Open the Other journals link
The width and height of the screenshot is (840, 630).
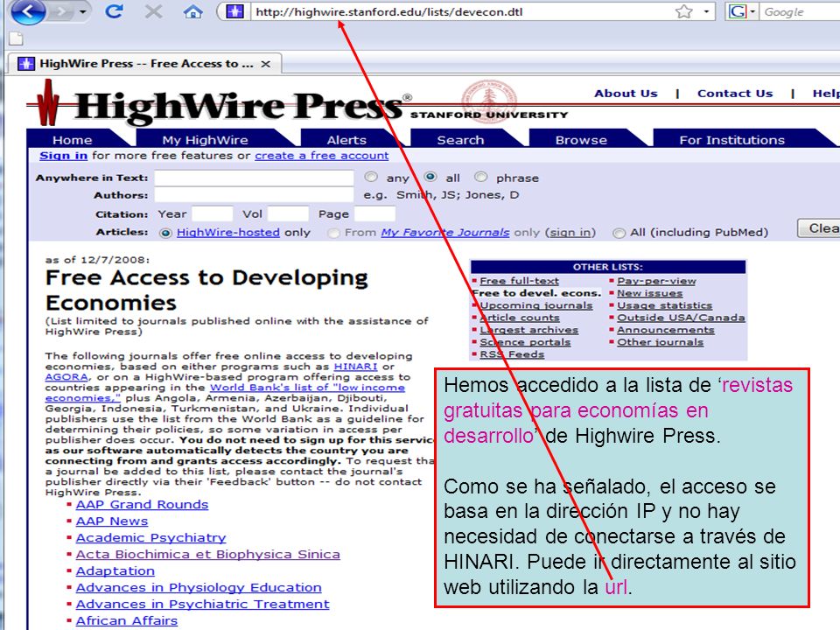coord(661,342)
